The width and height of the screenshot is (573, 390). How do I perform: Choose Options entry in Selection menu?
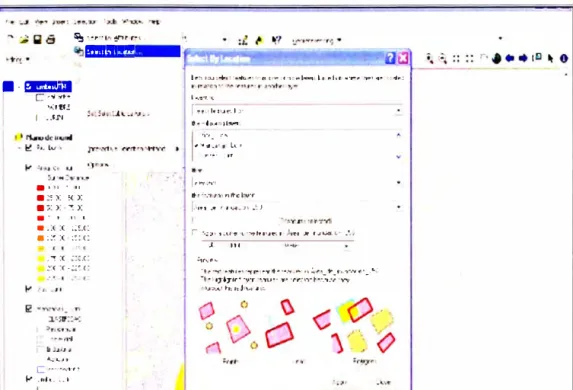coord(99,164)
